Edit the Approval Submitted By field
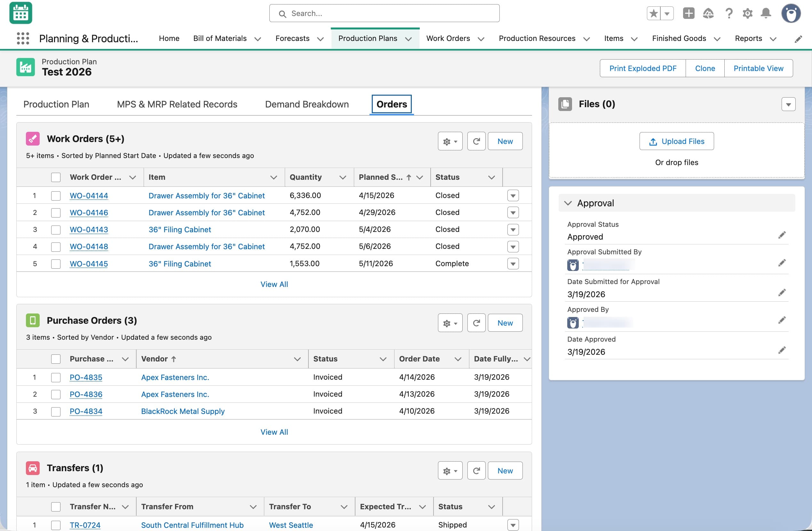 [x=782, y=263]
